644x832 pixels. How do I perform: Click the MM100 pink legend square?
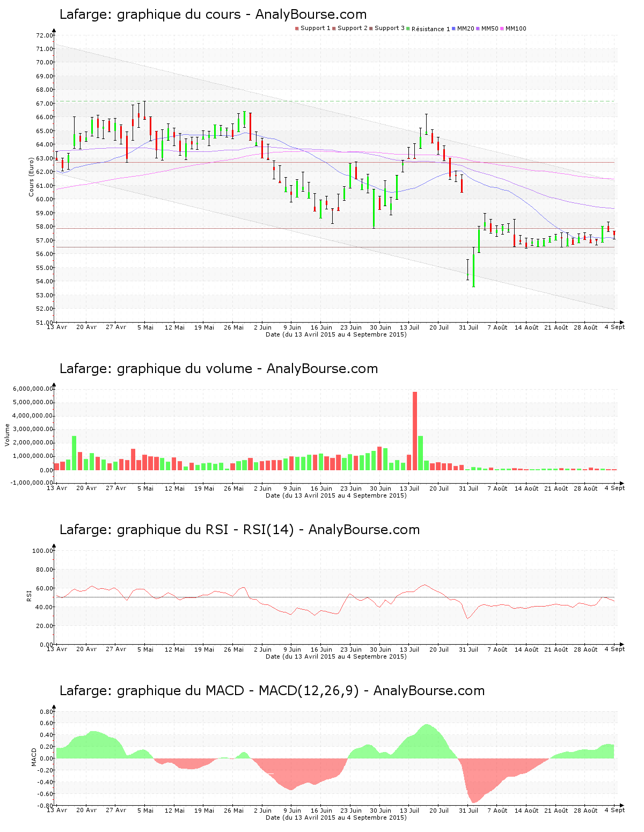tap(502, 28)
